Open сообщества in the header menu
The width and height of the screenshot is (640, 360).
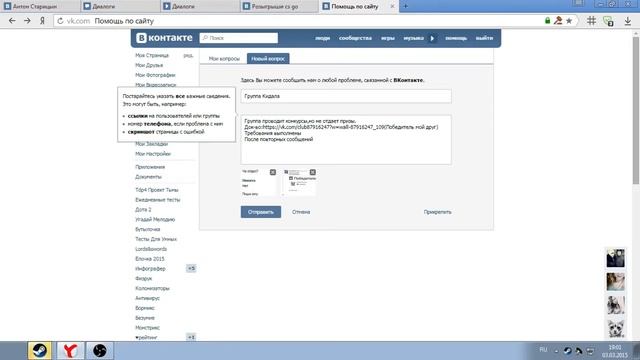click(x=355, y=38)
